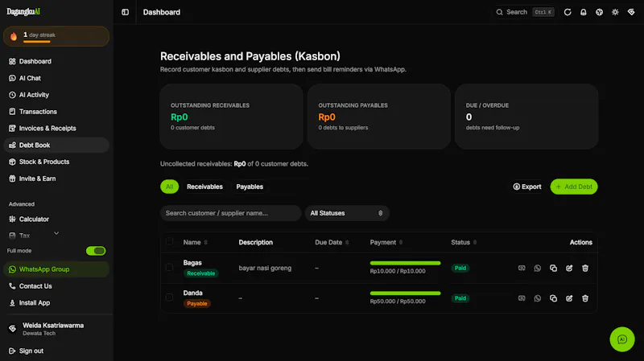Turn off the Full mode switch
Viewport: 644px width, 361px height.
click(96, 251)
